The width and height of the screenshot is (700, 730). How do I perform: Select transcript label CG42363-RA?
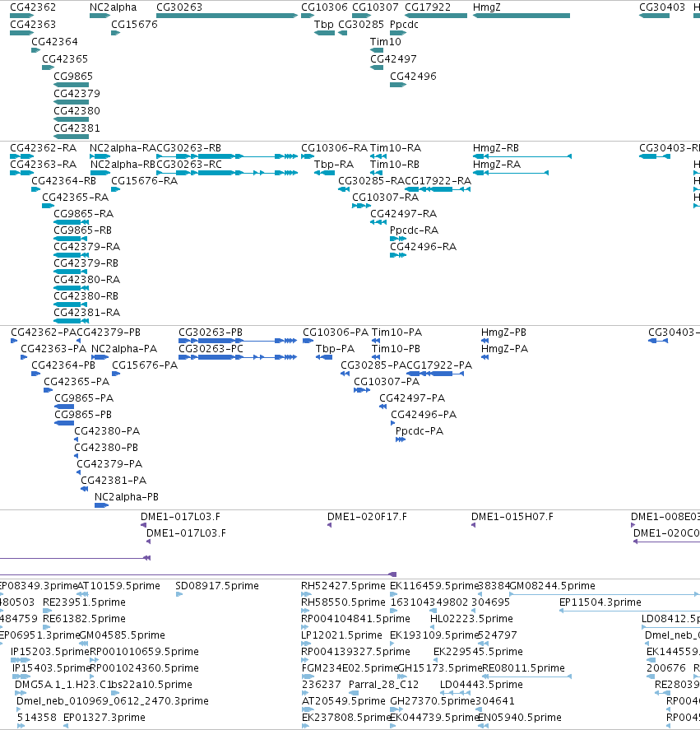pos(43,165)
